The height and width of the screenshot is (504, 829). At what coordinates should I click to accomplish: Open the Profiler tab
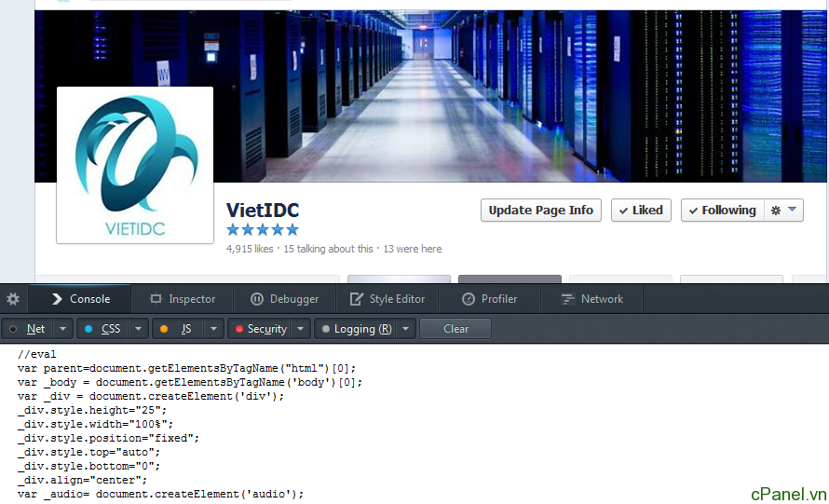click(x=490, y=299)
